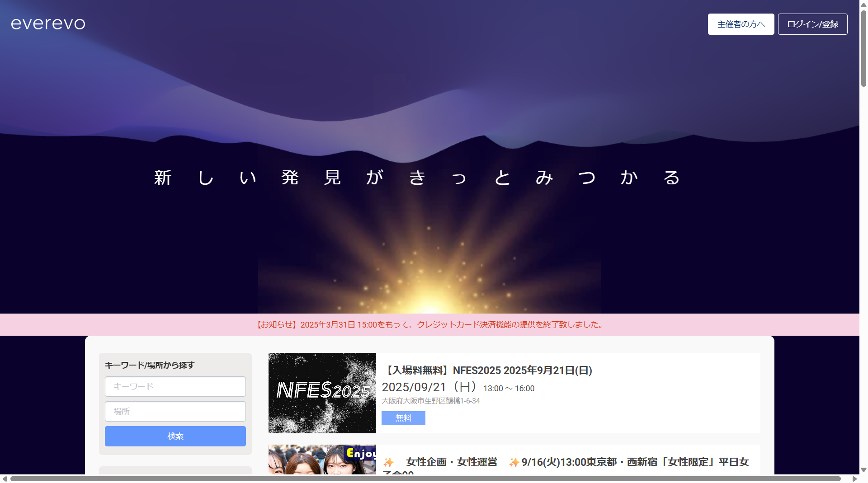Click the 場所 location input field

(175, 411)
